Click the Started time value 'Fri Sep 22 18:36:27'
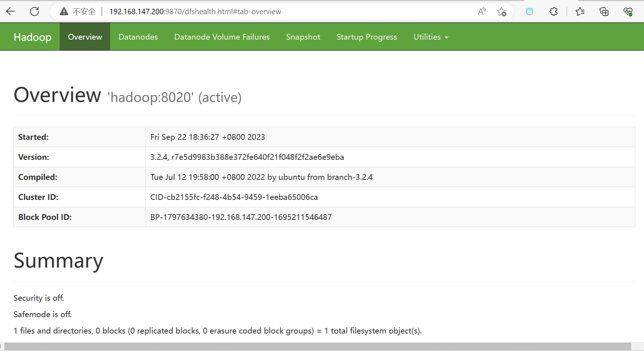 pos(208,137)
